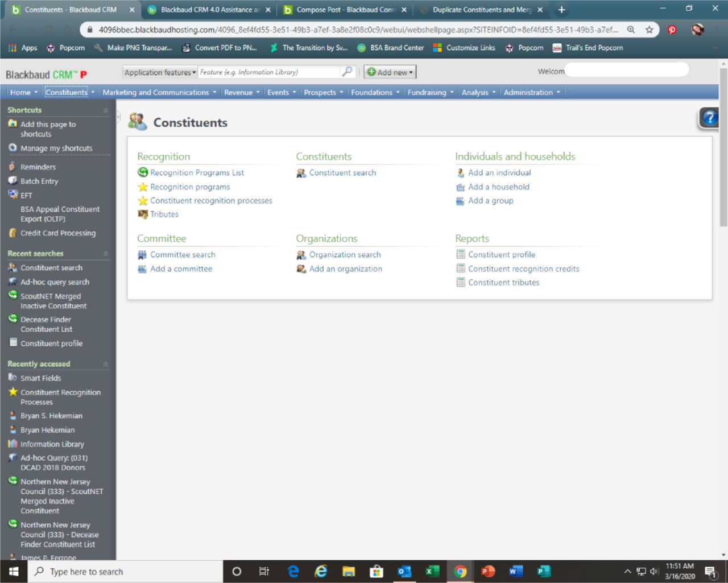Click the Batch Entry icon in sidebar

coord(13,180)
